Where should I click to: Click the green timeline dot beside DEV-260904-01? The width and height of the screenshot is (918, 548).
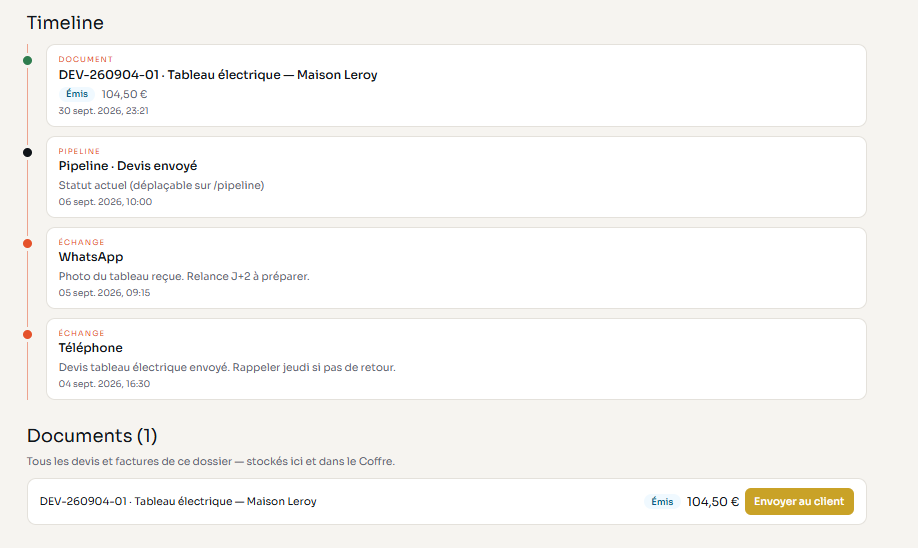pyautogui.click(x=28, y=60)
